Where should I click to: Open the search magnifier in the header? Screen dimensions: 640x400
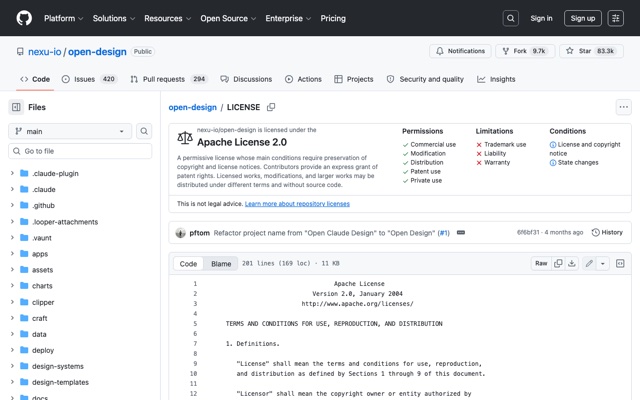point(511,18)
